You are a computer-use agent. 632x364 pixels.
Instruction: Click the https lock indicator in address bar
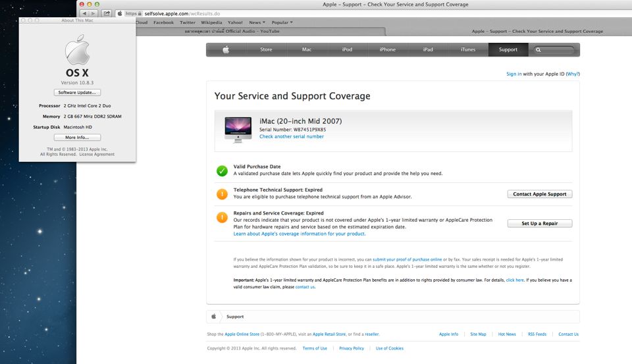pyautogui.click(x=133, y=13)
